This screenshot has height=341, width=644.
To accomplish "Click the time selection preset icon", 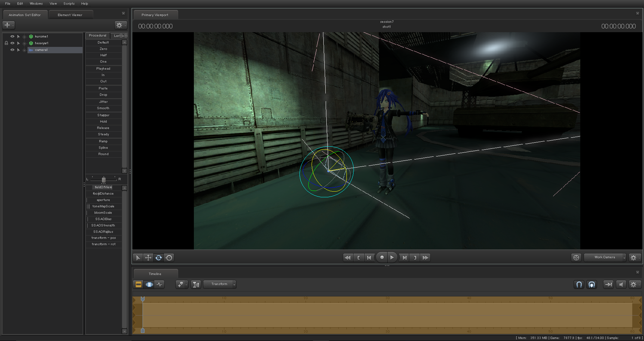I will (x=196, y=284).
